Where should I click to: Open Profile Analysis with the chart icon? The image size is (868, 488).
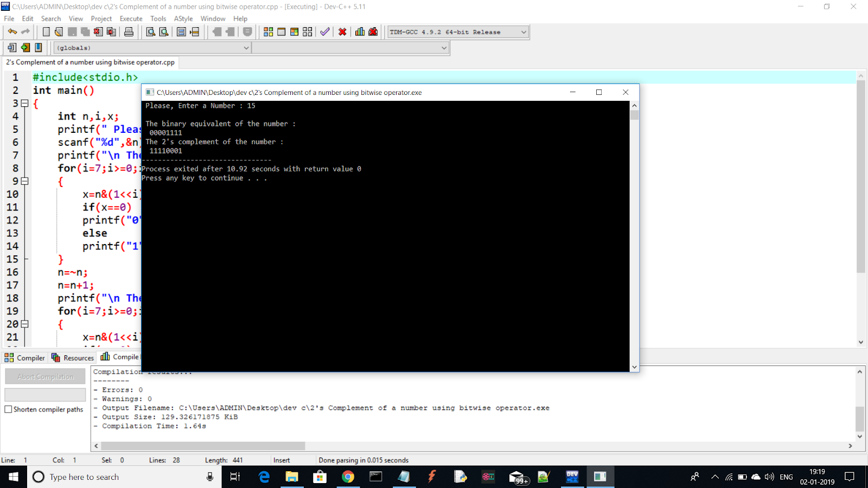(360, 31)
